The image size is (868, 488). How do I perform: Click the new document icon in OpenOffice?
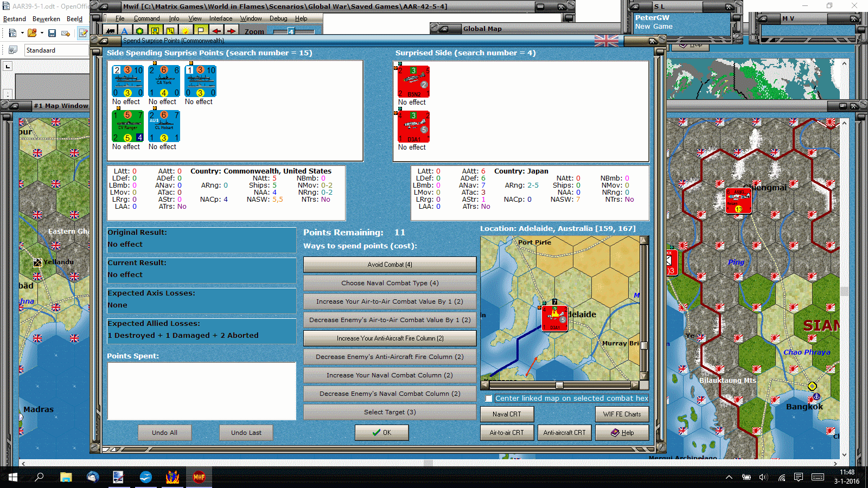point(12,33)
